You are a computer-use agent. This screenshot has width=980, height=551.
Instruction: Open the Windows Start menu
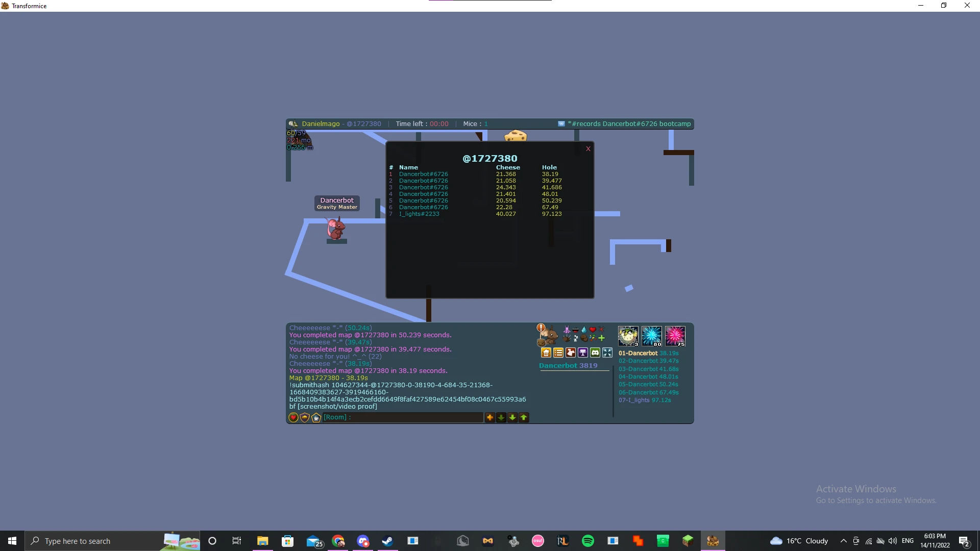(x=12, y=541)
